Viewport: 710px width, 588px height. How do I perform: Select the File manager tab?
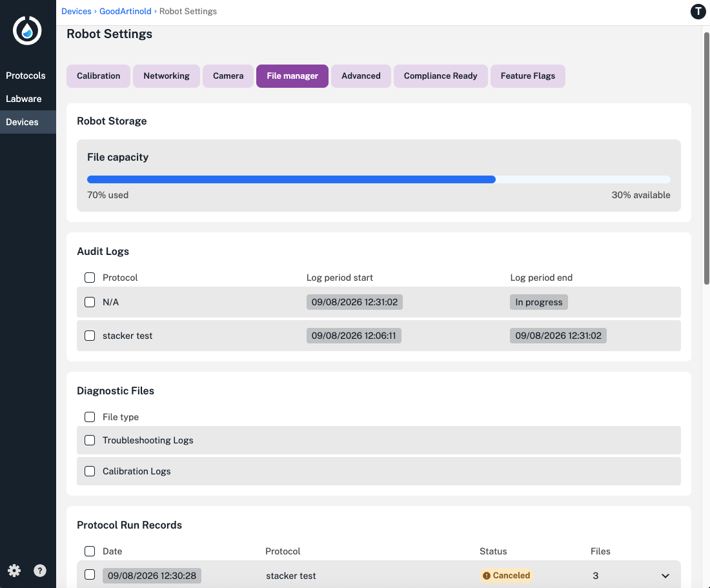click(292, 76)
